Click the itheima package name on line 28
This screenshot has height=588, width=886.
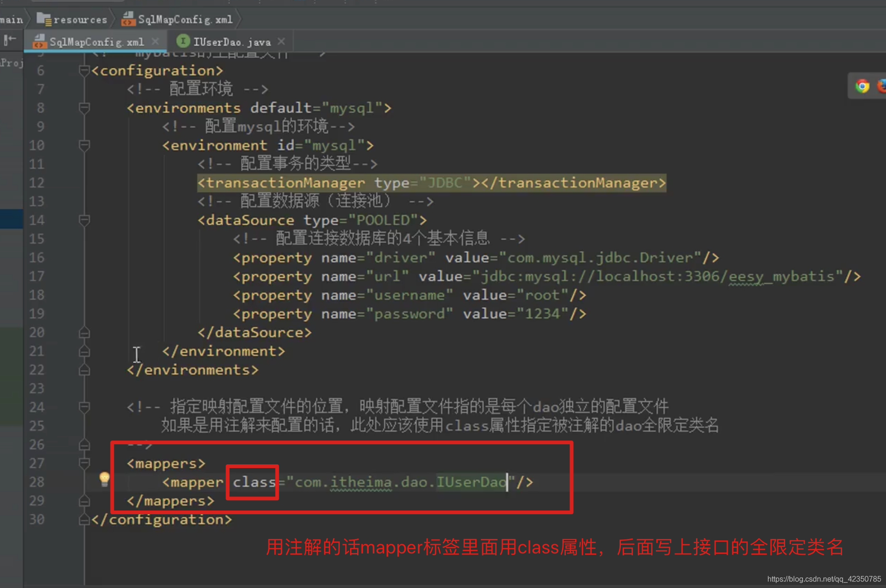[361, 482]
